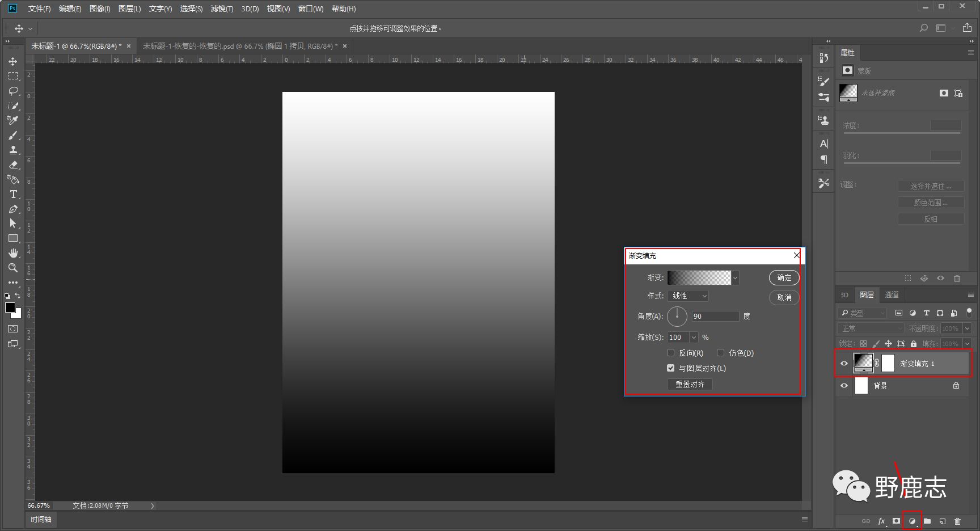Click the 确定 button in gradient dialog
The image size is (980, 531).
[x=784, y=278]
